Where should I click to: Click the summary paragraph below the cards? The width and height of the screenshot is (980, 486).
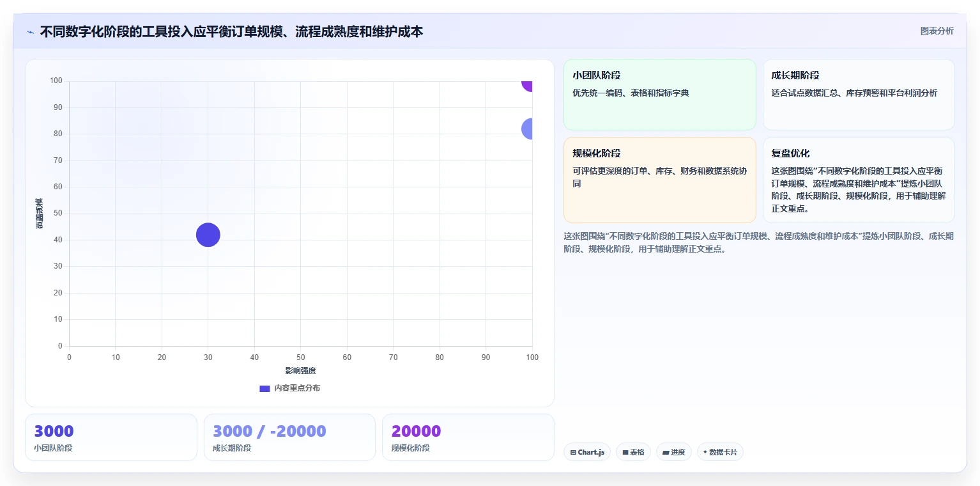tap(758, 242)
